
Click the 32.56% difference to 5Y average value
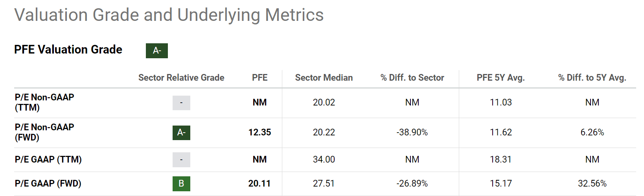pos(592,183)
